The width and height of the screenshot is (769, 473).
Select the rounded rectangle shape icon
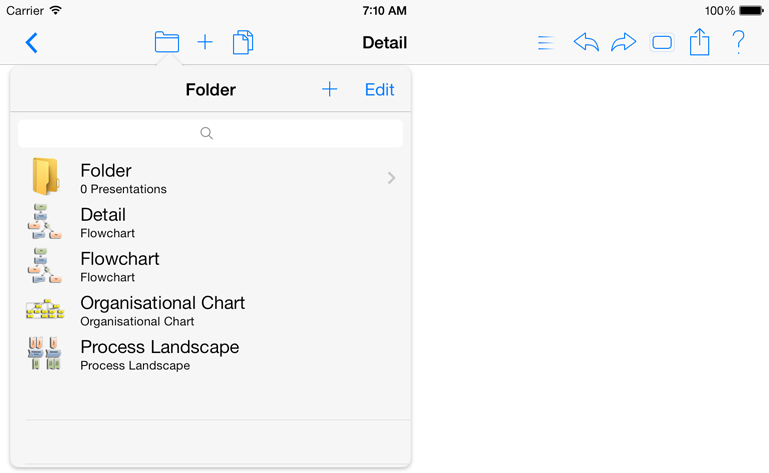(662, 43)
